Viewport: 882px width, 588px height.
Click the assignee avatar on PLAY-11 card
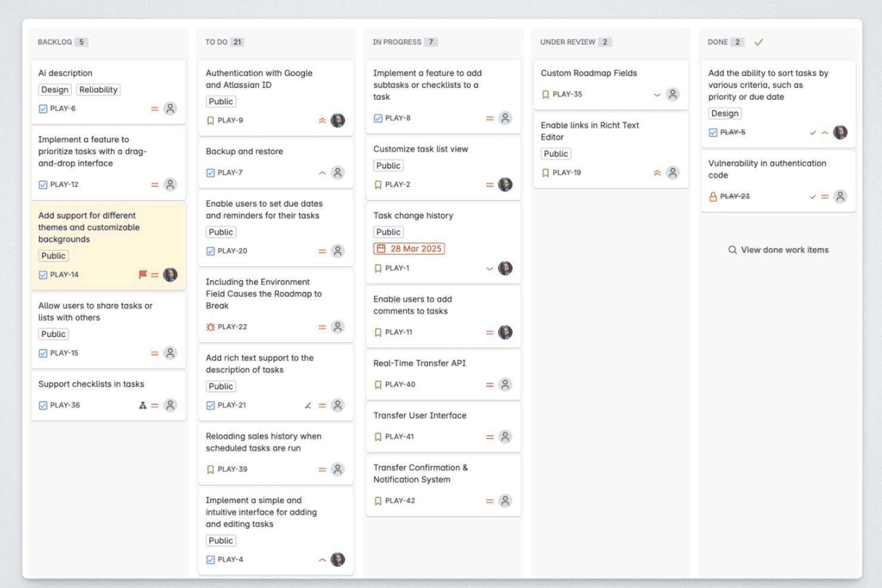point(505,332)
